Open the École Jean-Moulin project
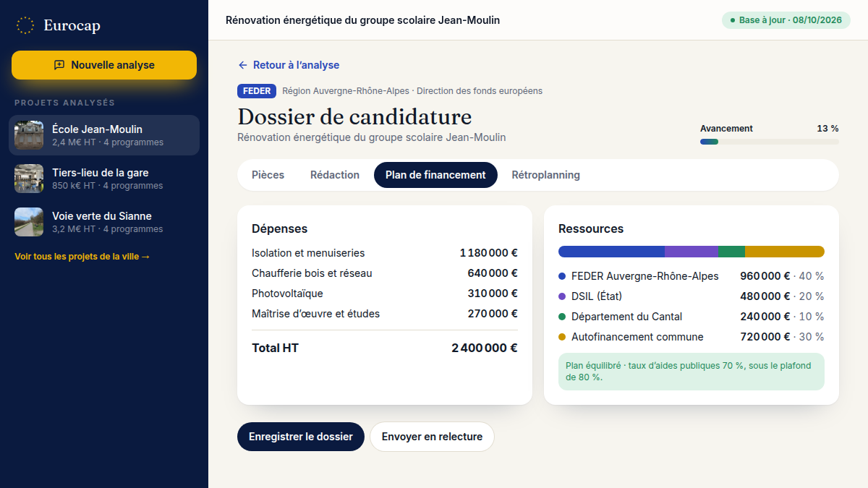868x488 pixels. [104, 135]
